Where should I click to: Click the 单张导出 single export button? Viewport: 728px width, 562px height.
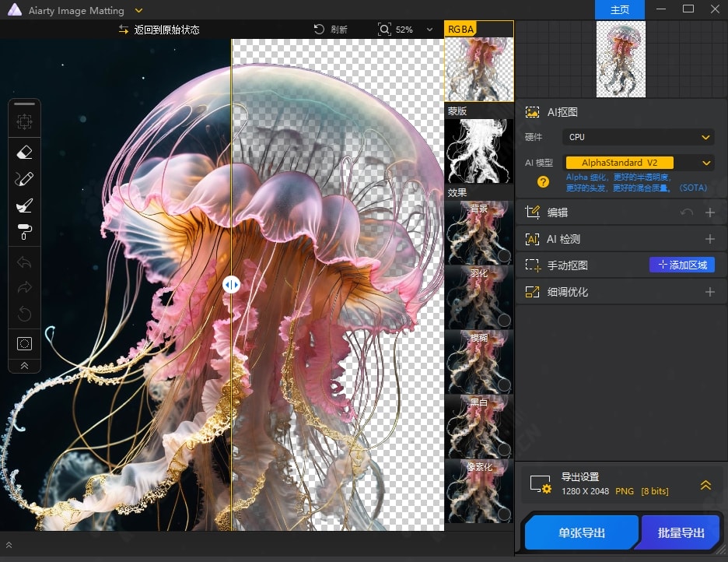[x=582, y=533]
